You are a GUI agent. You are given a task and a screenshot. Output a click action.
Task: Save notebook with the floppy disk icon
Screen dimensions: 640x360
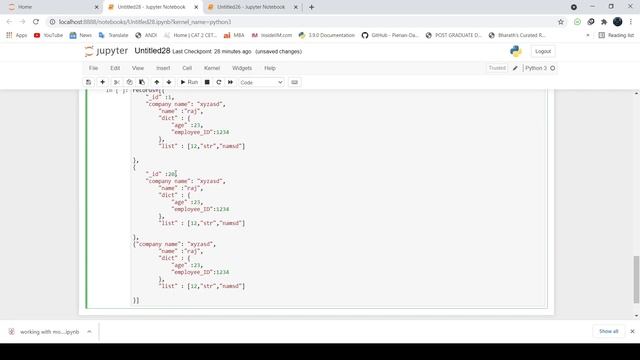[89, 82]
